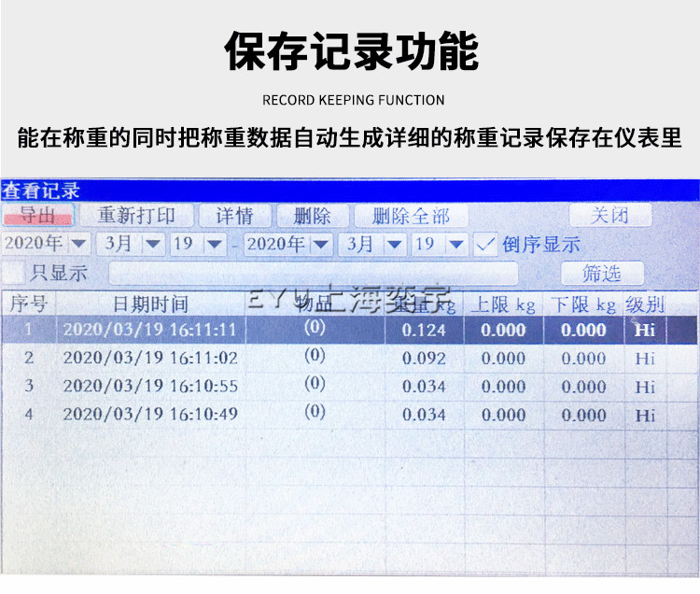Click the 导出 export button
The image size is (700, 594).
(37, 216)
